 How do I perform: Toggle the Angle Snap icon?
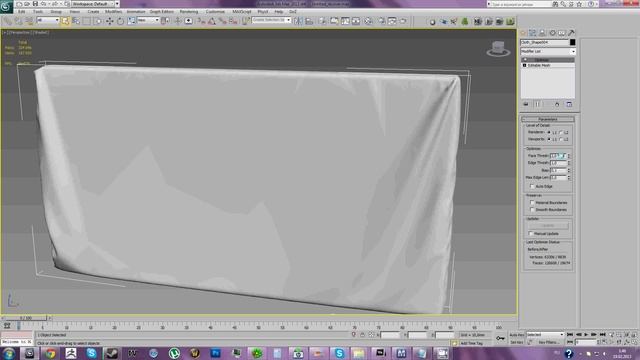point(212,21)
